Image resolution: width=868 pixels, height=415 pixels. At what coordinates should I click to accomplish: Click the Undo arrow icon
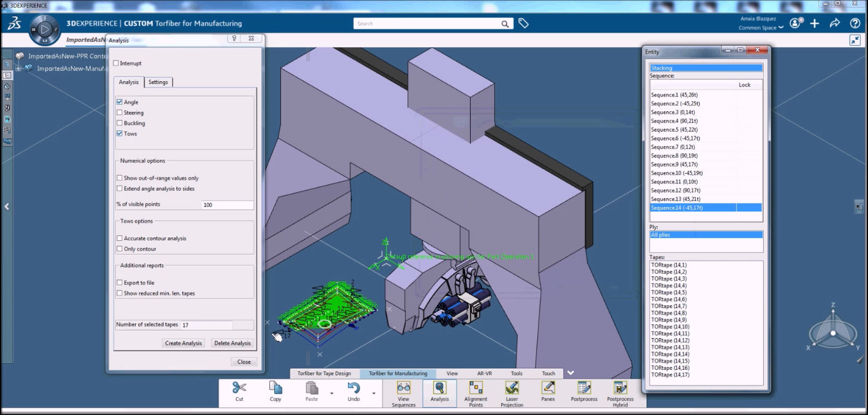[x=353, y=388]
